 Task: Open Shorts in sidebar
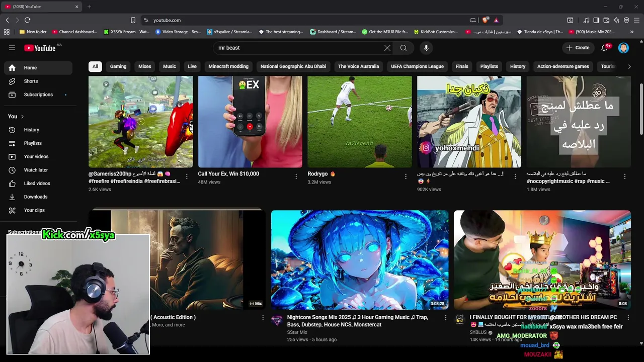point(38,81)
